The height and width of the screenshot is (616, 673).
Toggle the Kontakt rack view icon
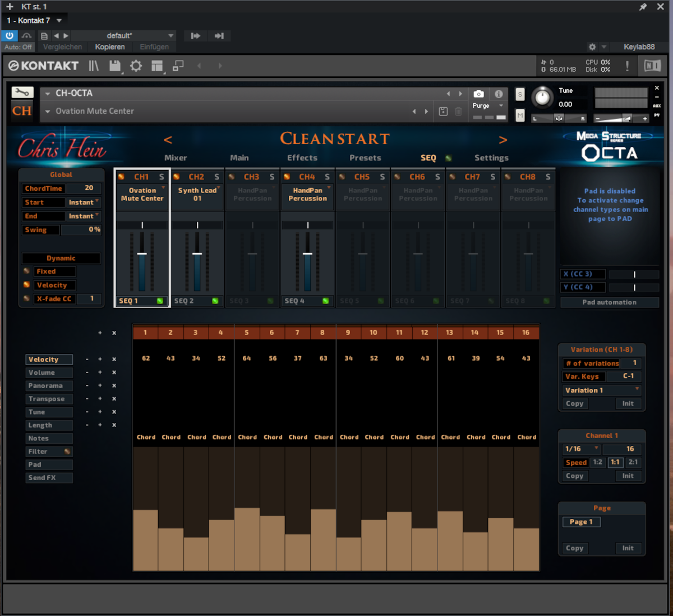157,66
